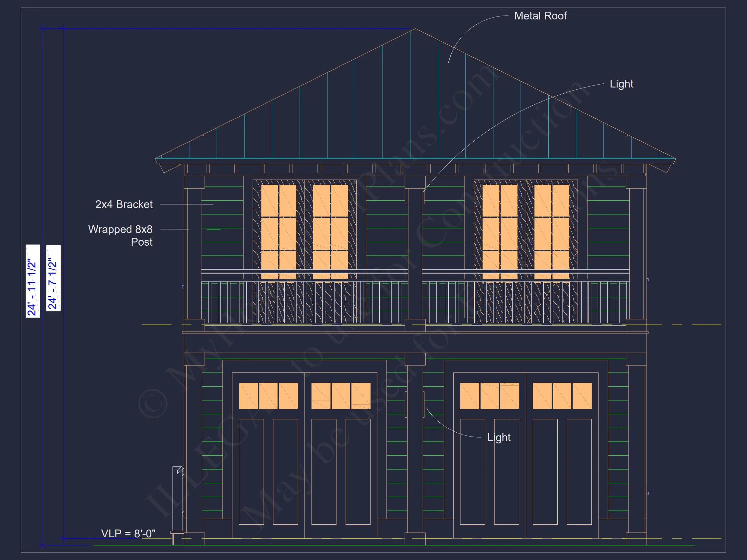
Task: Select the upper center post light fixture
Action: [423, 196]
